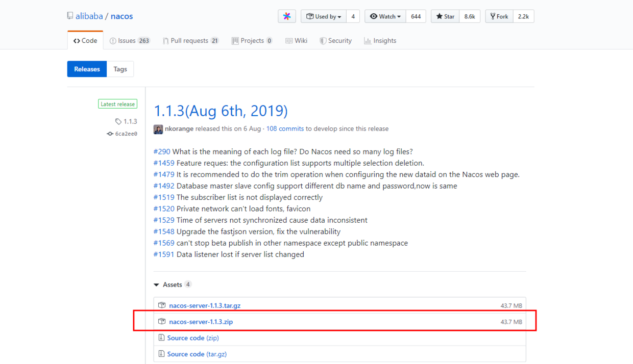Switch to the Tags view
Viewport: 633px width, 364px height.
(x=120, y=69)
